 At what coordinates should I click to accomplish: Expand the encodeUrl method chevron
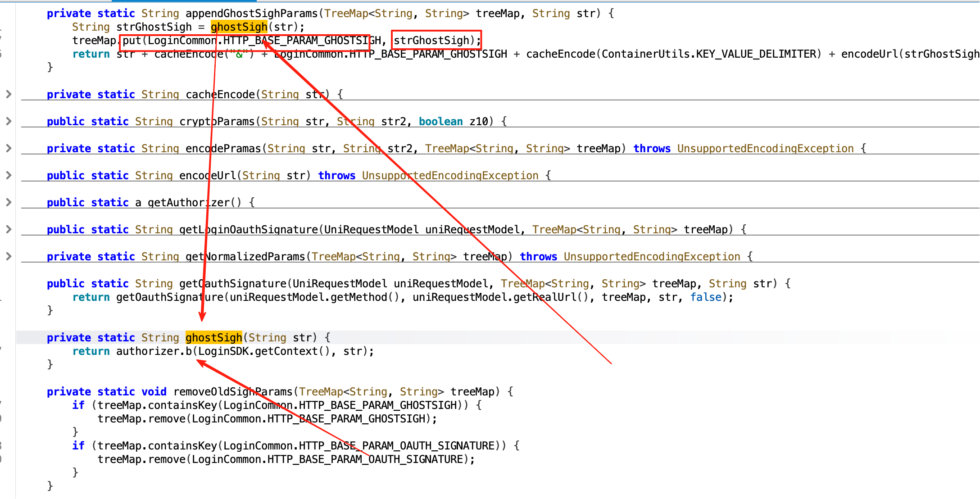pos(9,175)
